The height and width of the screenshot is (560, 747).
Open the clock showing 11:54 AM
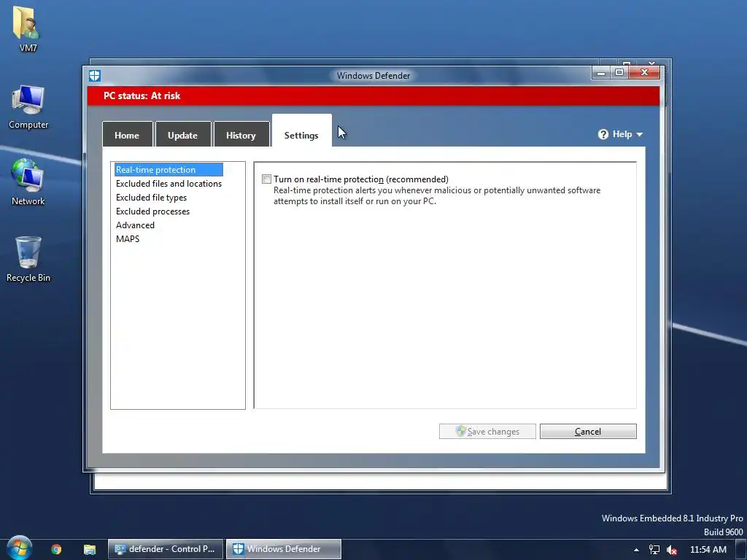(708, 550)
